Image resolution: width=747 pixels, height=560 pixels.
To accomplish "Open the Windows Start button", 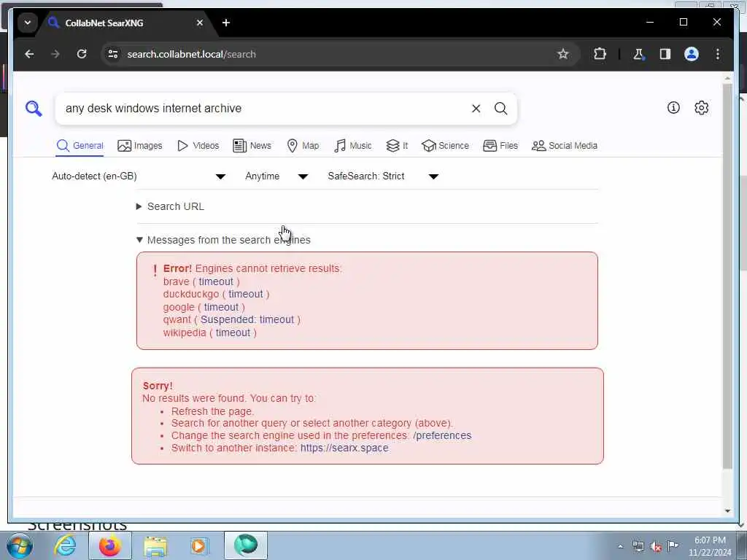I will 19,545.
